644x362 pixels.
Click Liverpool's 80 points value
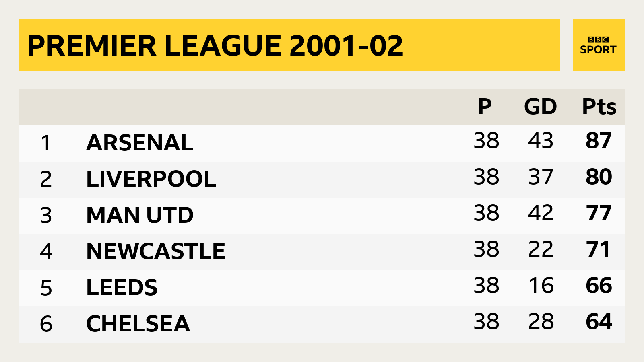[599, 177]
